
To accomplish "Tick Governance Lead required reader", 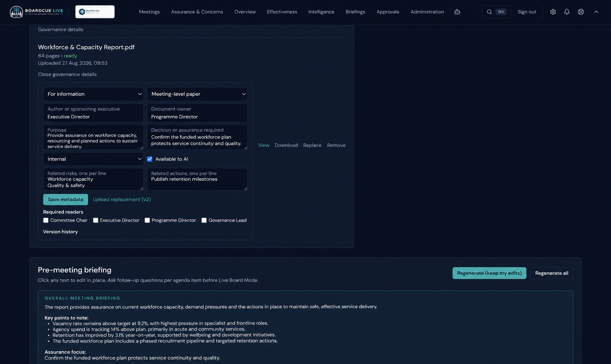I will point(204,220).
